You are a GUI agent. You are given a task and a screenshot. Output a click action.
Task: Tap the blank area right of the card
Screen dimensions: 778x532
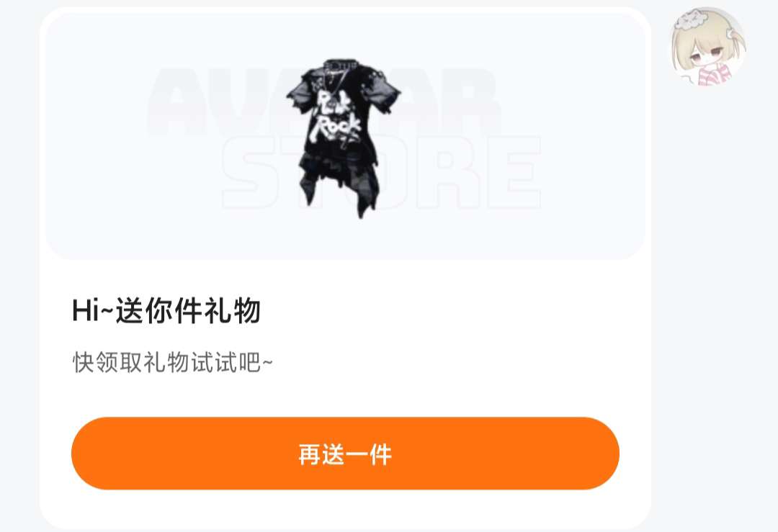[715, 307]
